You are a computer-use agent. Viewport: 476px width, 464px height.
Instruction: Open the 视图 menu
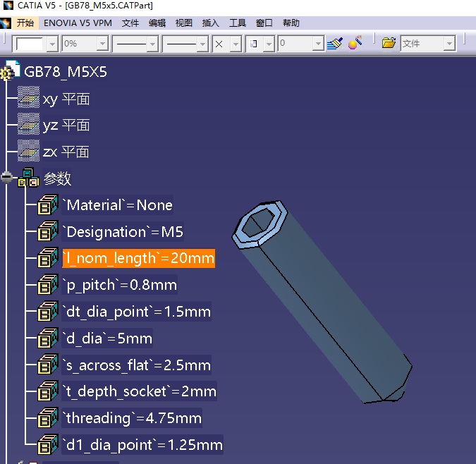click(x=184, y=23)
